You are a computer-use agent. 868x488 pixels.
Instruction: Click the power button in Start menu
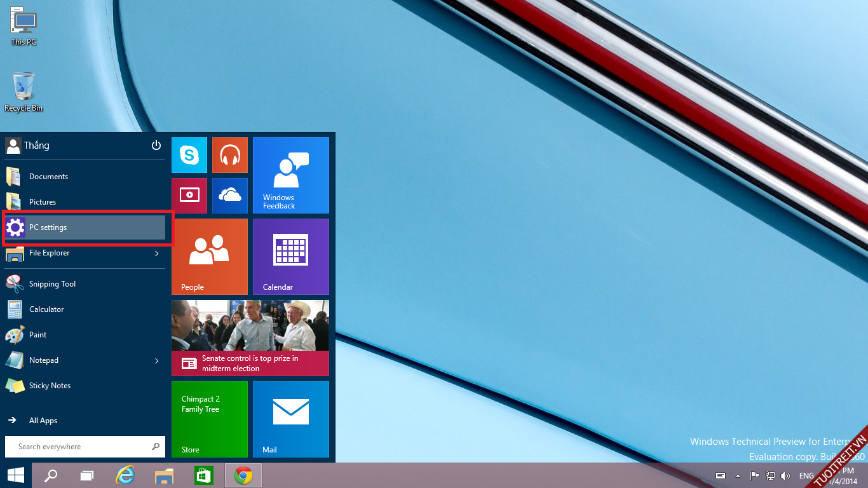tap(156, 146)
